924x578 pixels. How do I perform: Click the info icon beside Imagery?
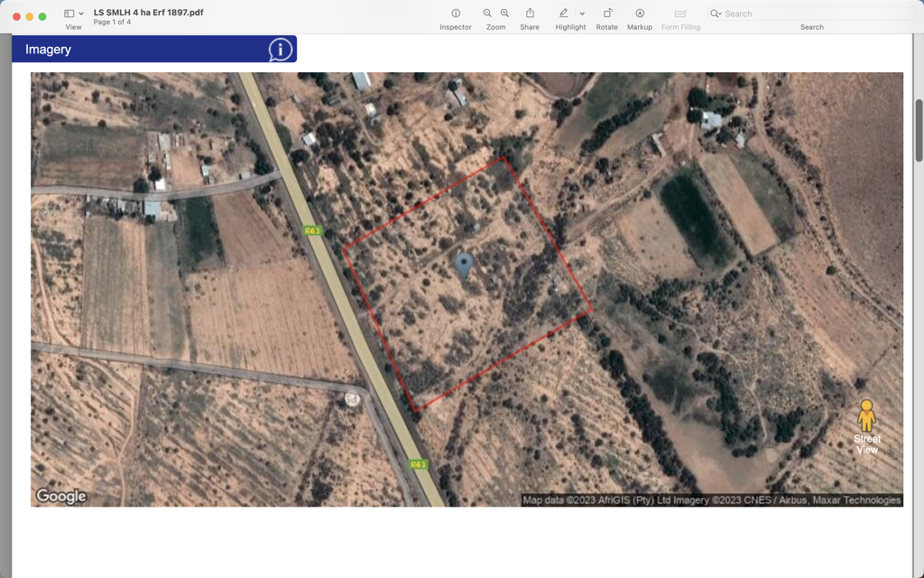pos(281,50)
